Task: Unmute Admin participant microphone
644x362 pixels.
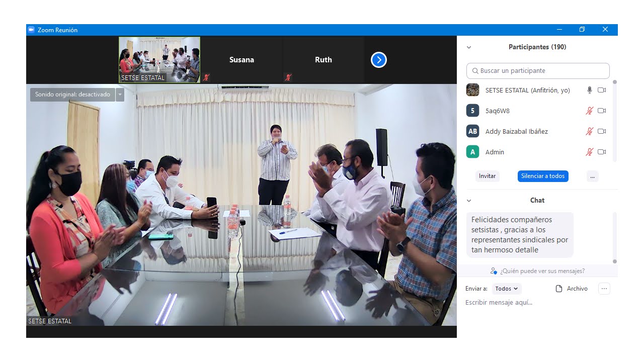Action: (590, 152)
